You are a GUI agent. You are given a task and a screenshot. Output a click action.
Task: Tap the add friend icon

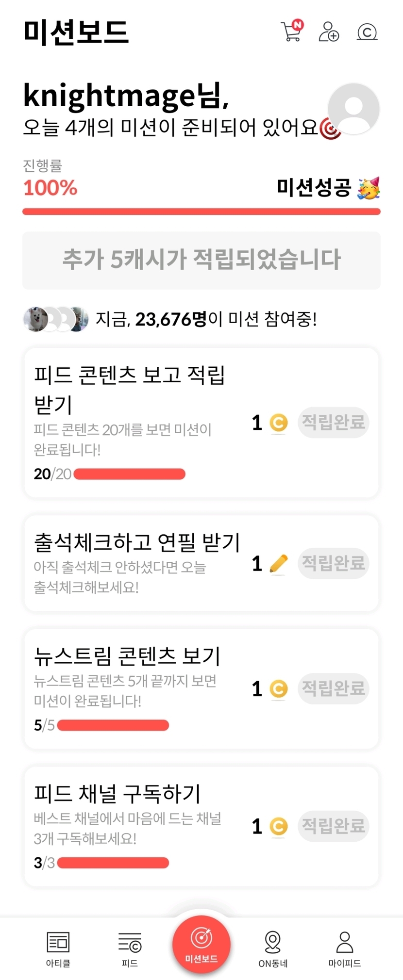[x=329, y=32]
